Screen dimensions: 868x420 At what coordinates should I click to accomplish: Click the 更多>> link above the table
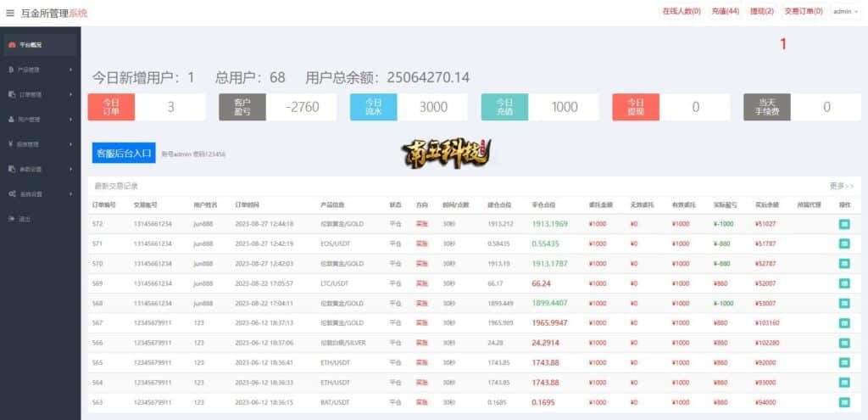click(x=841, y=185)
